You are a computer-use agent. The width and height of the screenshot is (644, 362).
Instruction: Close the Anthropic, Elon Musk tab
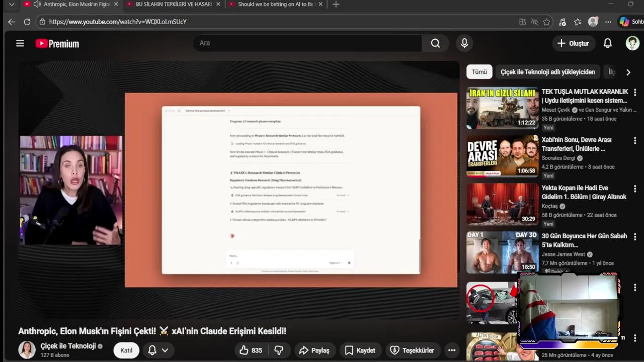click(116, 4)
